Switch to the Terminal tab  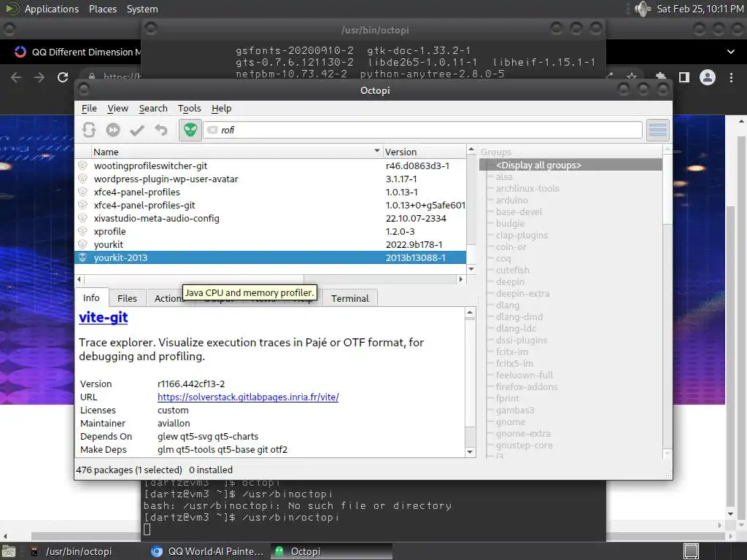(x=350, y=298)
